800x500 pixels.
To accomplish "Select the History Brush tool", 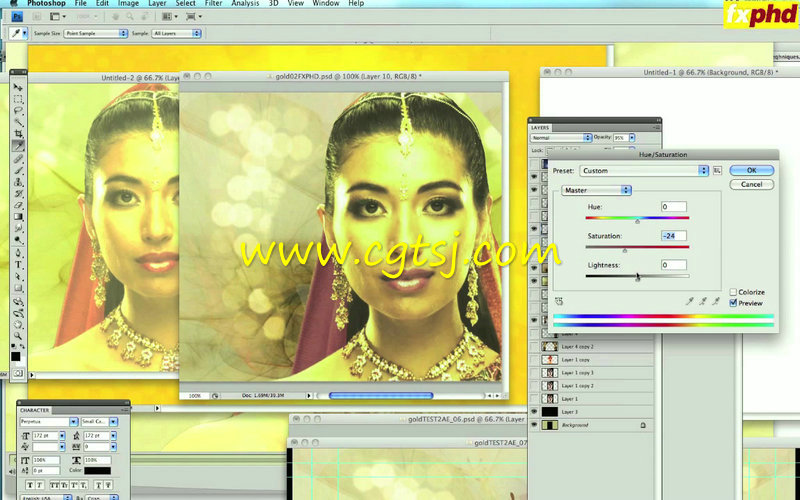I will coord(18,193).
